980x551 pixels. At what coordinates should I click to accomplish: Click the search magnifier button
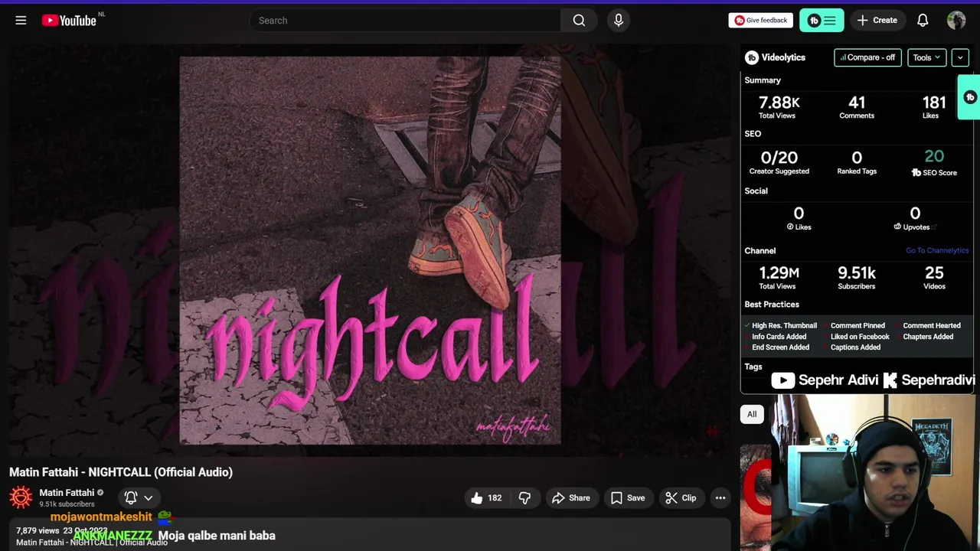[579, 21]
